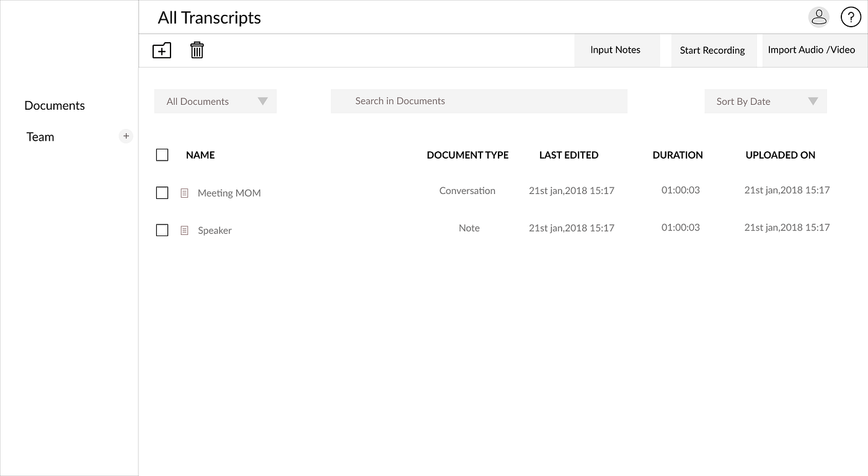Click Speaker's uploaded on date

[x=787, y=227]
